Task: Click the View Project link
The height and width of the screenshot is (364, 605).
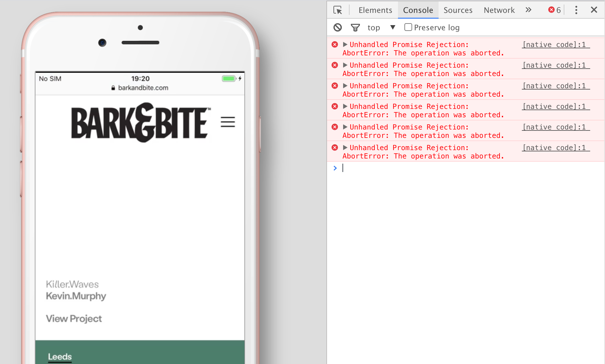Action: pos(74,319)
